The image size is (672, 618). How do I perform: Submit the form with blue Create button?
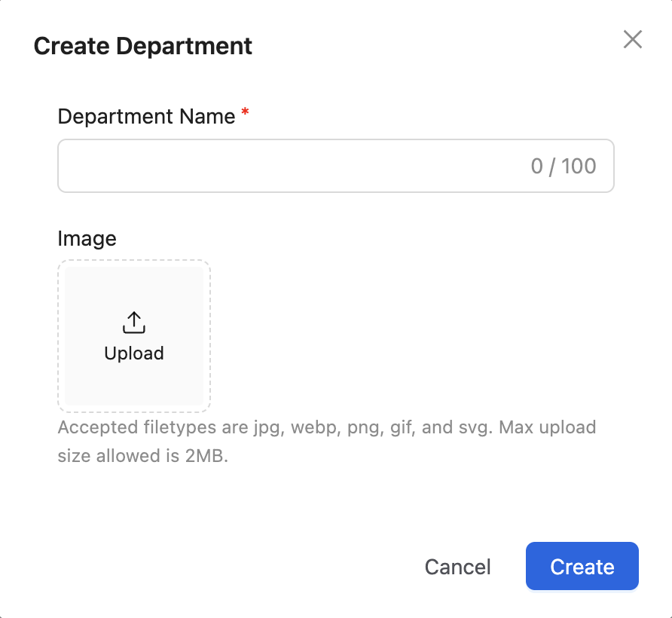pyautogui.click(x=582, y=566)
